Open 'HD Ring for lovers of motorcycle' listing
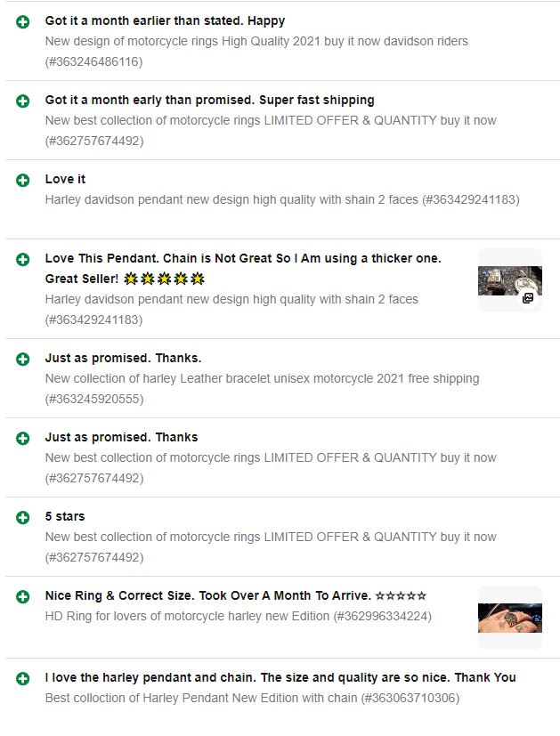Image resolution: width=560 pixels, height=736 pixels. 238,617
